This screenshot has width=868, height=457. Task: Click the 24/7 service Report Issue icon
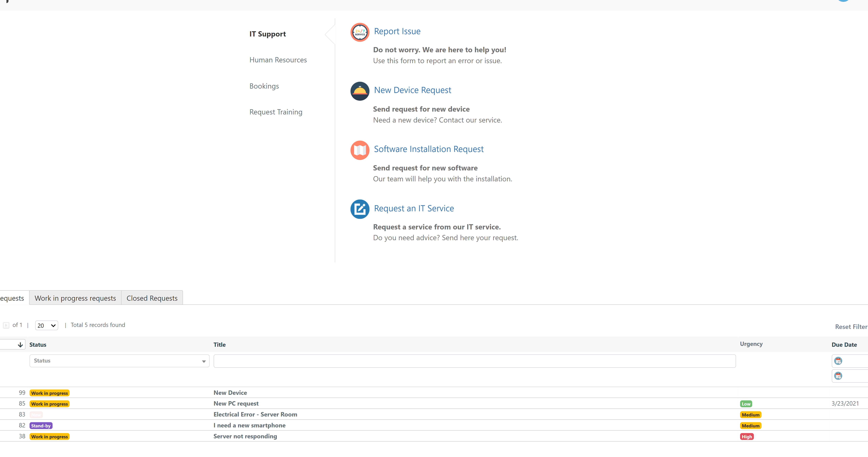coord(359,32)
